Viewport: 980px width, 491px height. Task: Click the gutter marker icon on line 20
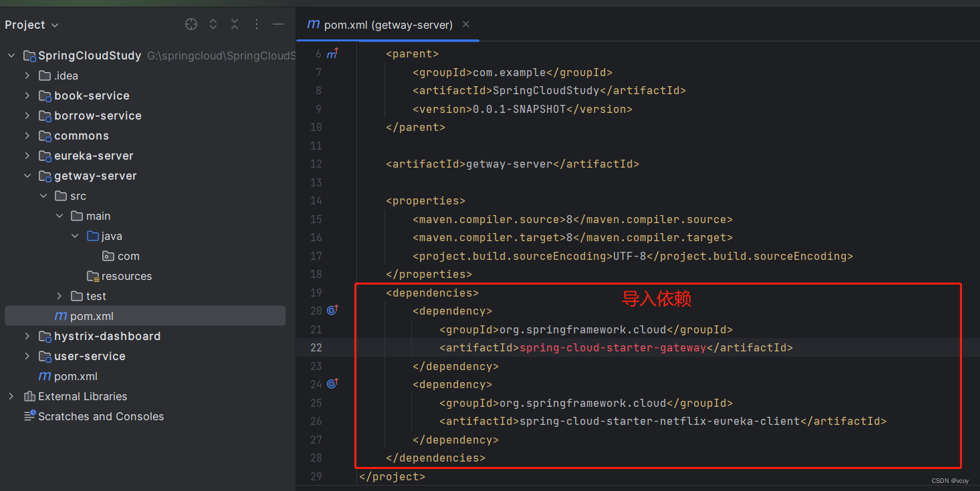[332, 311]
